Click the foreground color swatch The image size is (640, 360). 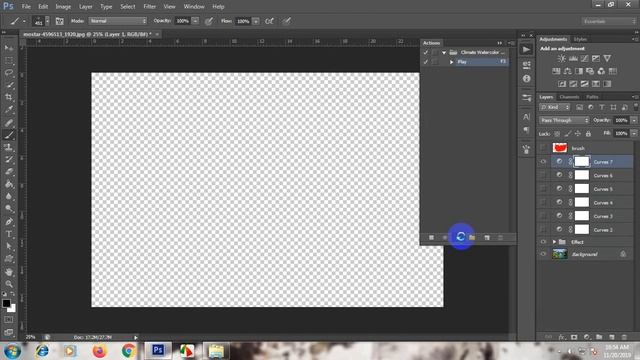click(6, 303)
